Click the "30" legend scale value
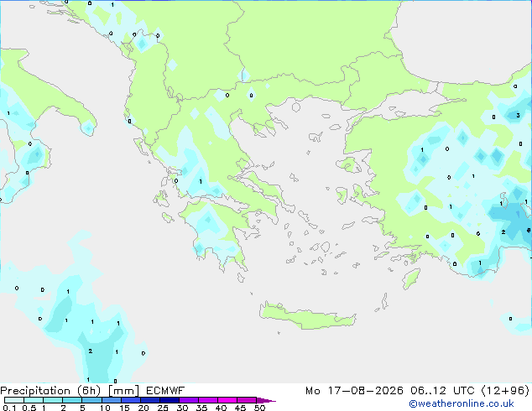Viewport: 532px width, 411px height. 182,408
